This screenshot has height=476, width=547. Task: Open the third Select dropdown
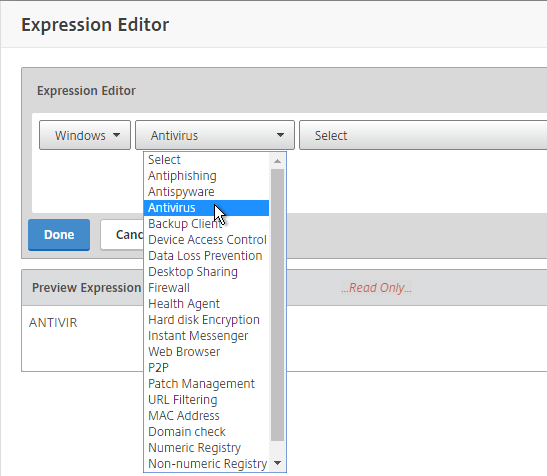tap(423, 135)
